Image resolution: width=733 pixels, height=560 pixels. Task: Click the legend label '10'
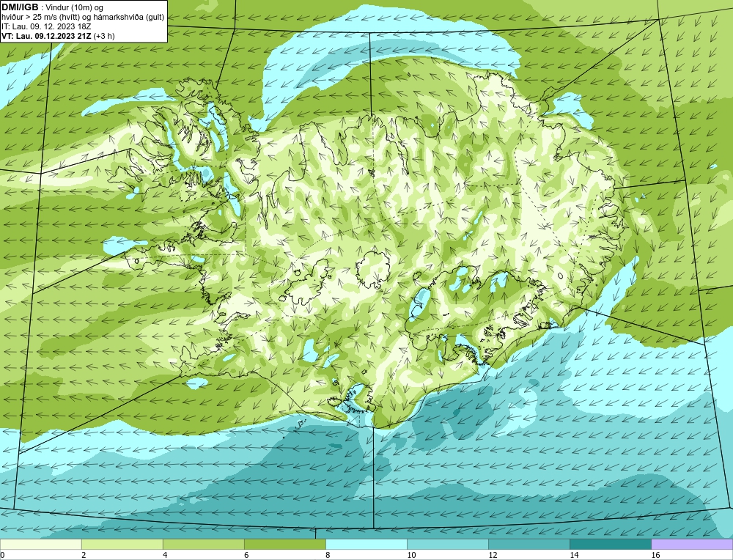click(411, 555)
